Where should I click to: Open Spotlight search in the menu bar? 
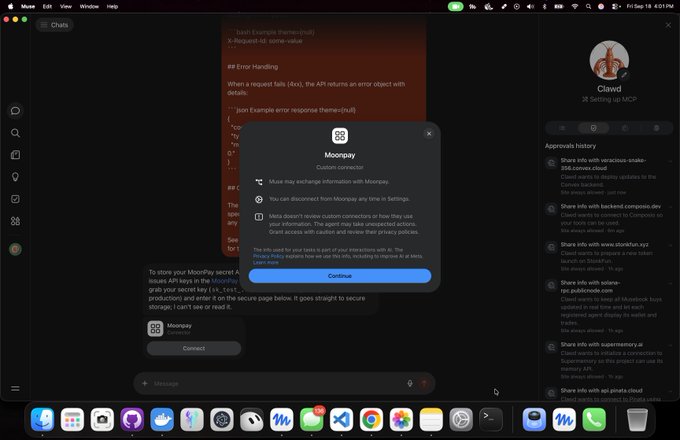tap(588, 7)
